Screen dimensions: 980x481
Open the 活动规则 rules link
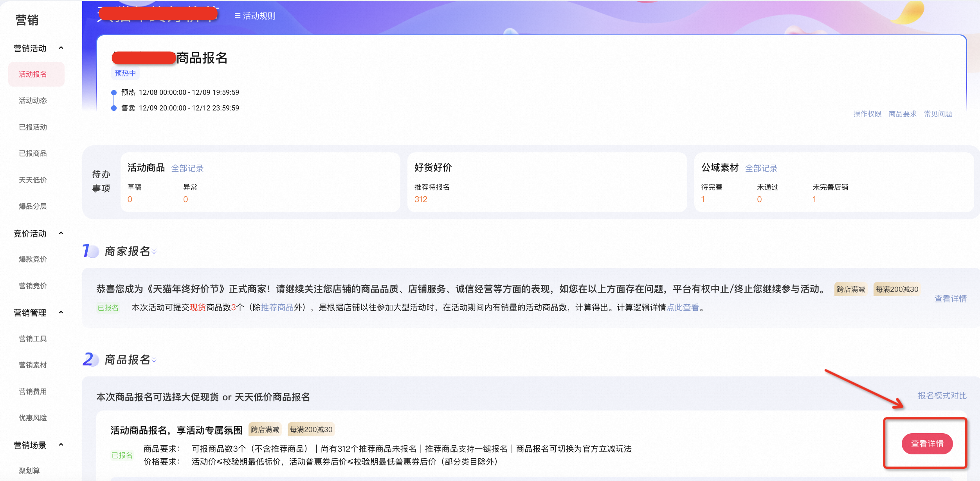click(255, 16)
